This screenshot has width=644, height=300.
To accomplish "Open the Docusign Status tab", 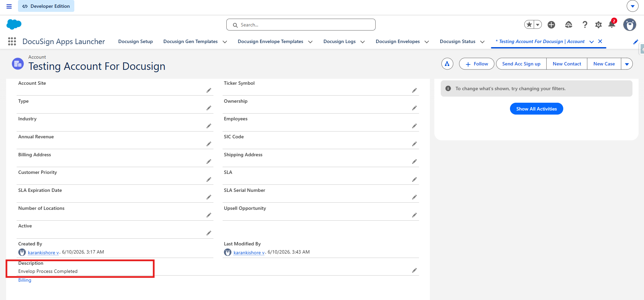I will pyautogui.click(x=457, y=41).
